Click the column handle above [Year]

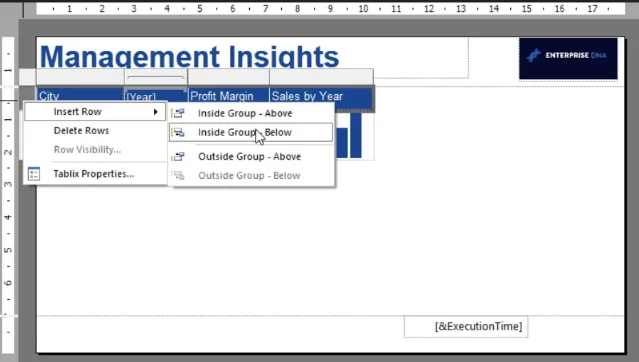(x=156, y=77)
